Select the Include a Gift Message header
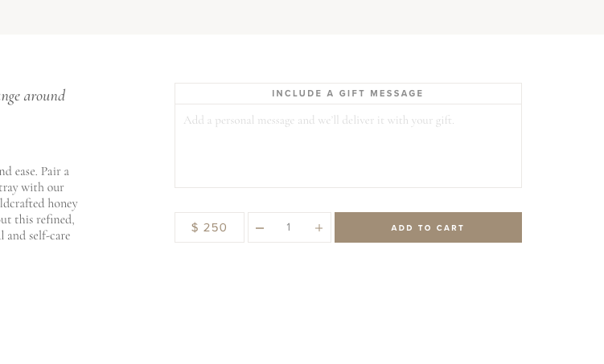The height and width of the screenshot is (364, 604). pos(347,94)
